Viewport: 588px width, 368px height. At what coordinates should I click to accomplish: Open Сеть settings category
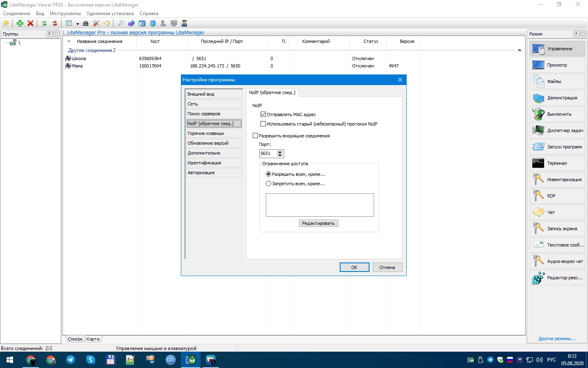[214, 104]
